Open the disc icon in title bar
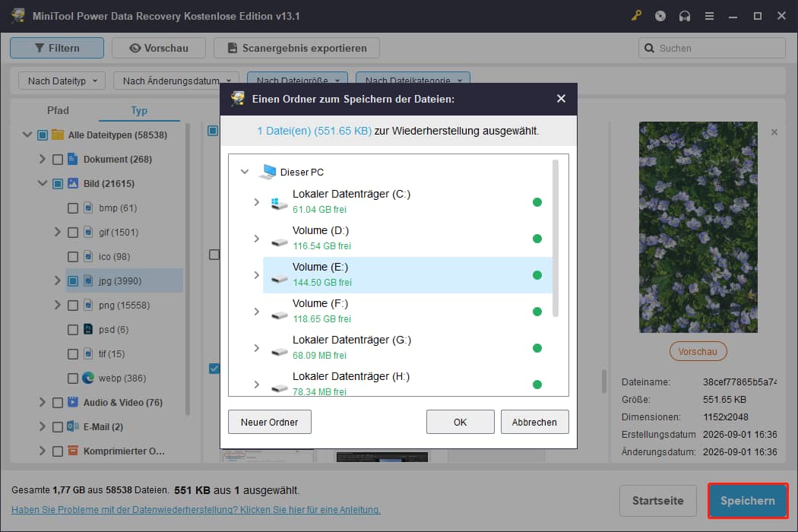The image size is (798, 532). coord(660,16)
